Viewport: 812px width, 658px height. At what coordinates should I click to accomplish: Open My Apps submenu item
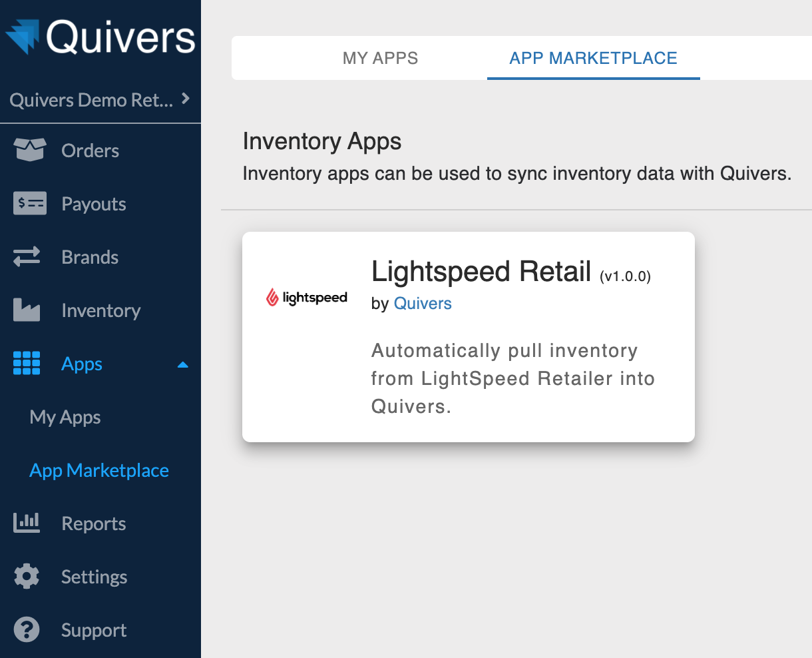click(x=65, y=418)
